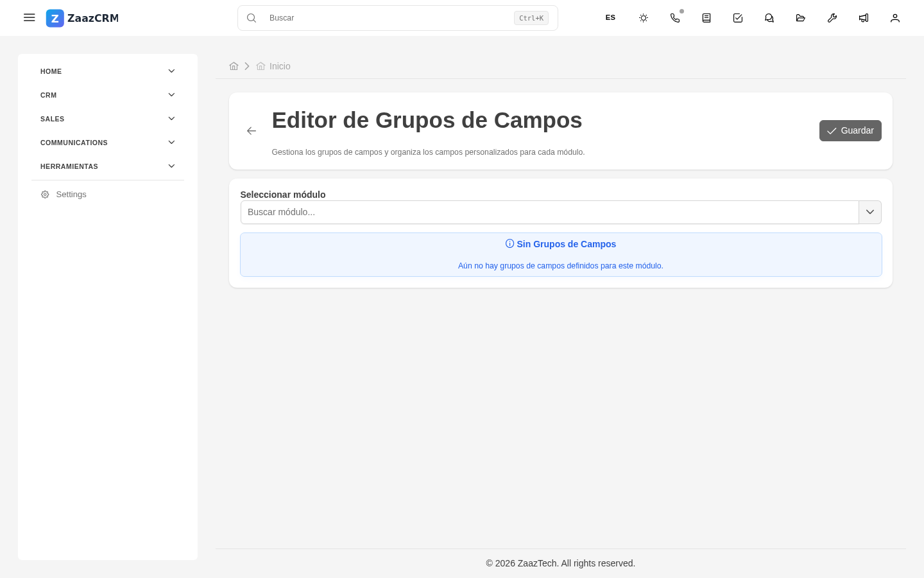This screenshot has height=578, width=924.
Task: Open the folder files icon
Action: point(801,18)
